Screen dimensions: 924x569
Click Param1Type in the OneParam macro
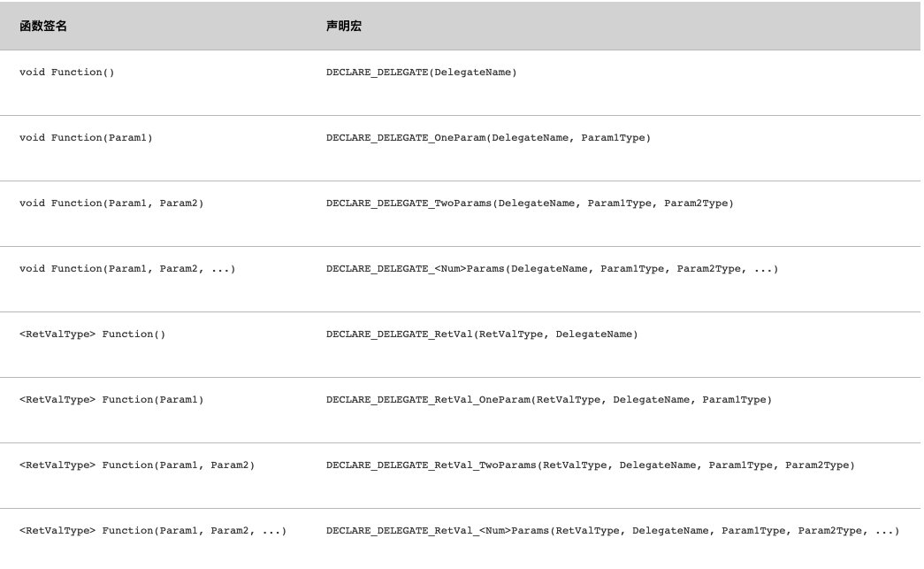tap(614, 137)
